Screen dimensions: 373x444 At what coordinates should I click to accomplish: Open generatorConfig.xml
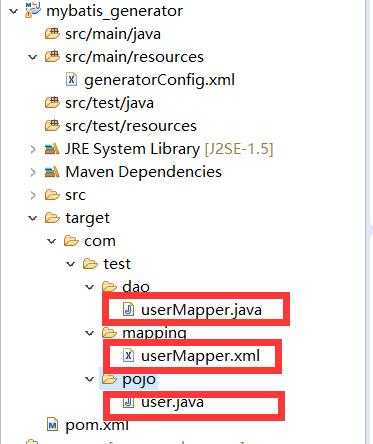point(159,81)
